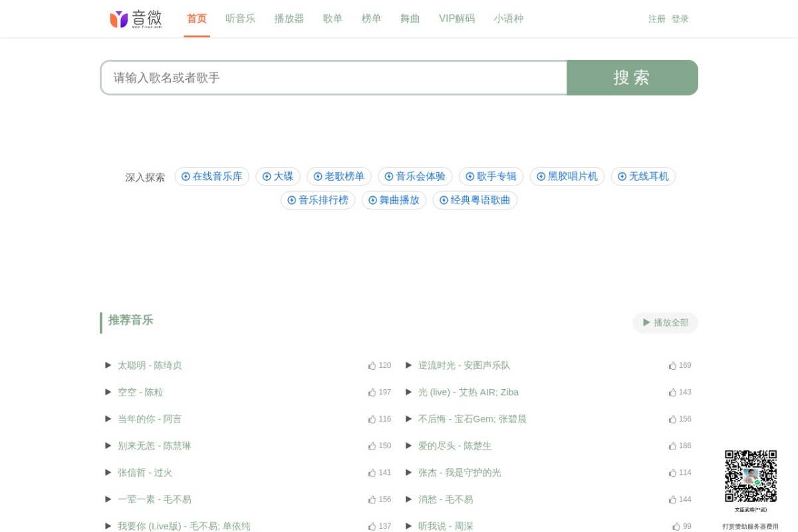Open the QR code sponsor image
Image resolution: width=798 pixels, height=532 pixels.
(750, 476)
